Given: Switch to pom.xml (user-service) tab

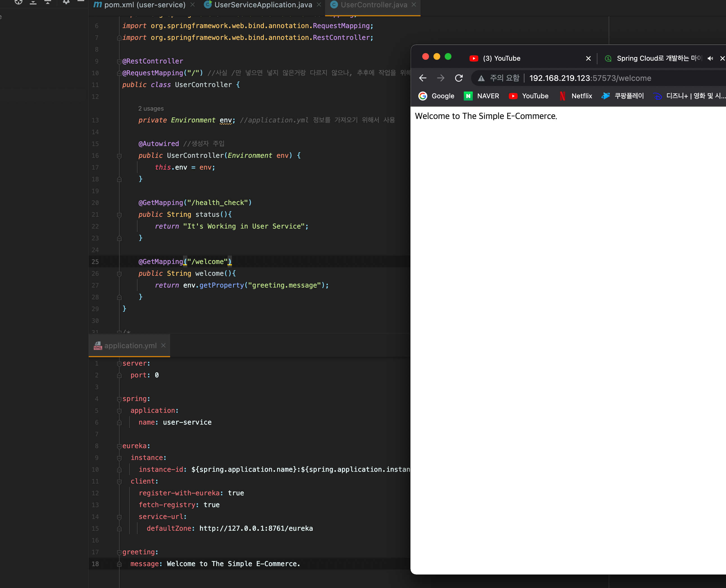Looking at the screenshot, I should click(145, 5).
